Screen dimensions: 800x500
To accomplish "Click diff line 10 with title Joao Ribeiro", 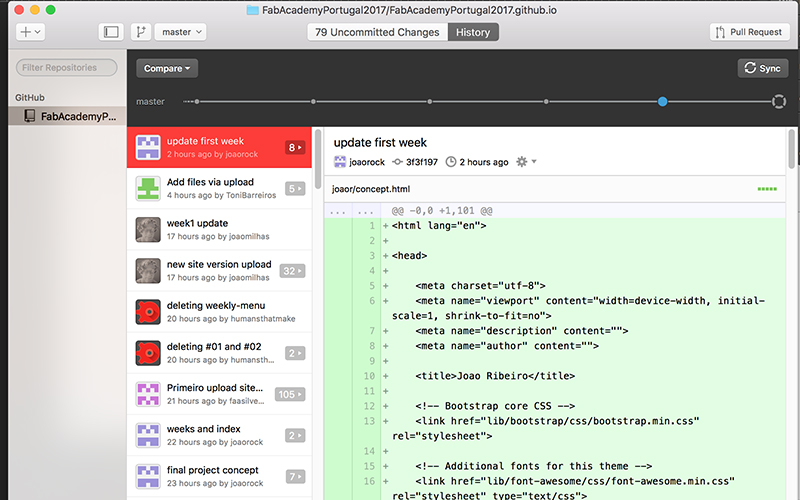I will click(555, 376).
